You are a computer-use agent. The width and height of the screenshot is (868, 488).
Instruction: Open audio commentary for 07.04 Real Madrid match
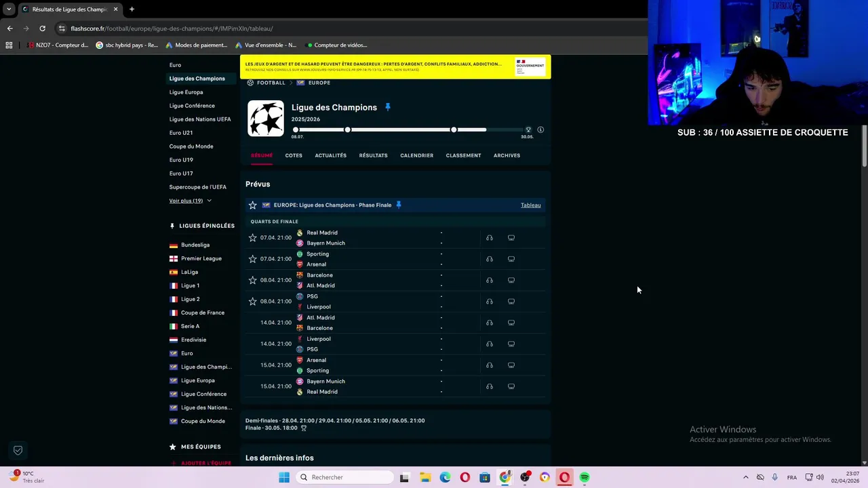pyautogui.click(x=490, y=238)
